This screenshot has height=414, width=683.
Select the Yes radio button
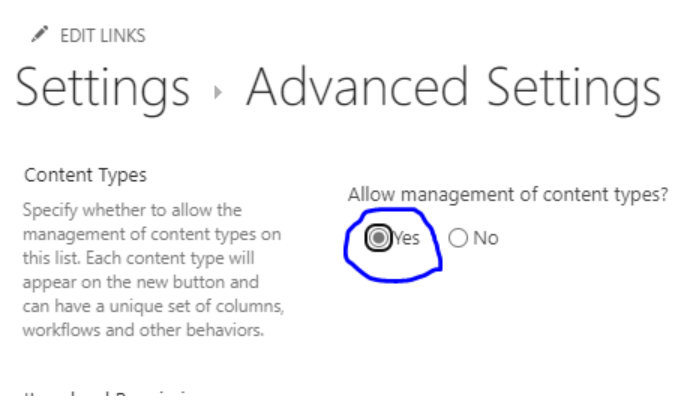(378, 238)
